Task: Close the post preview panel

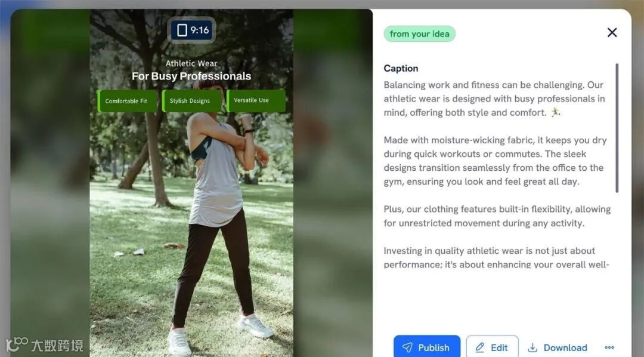Action: (612, 32)
